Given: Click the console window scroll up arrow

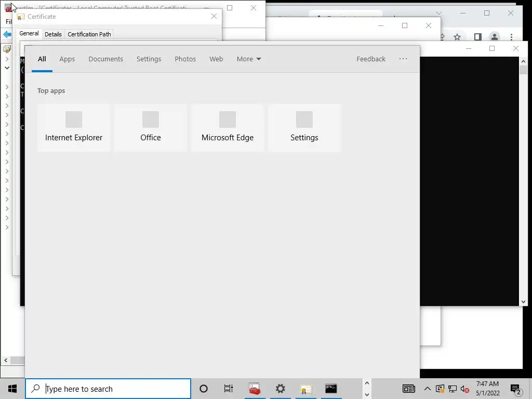Looking at the screenshot, I should point(523,61).
